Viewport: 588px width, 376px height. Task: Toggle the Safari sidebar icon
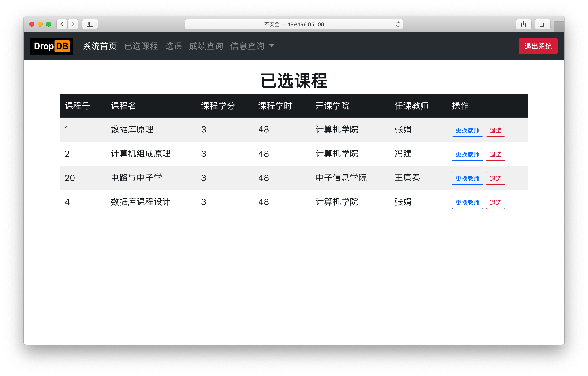90,24
